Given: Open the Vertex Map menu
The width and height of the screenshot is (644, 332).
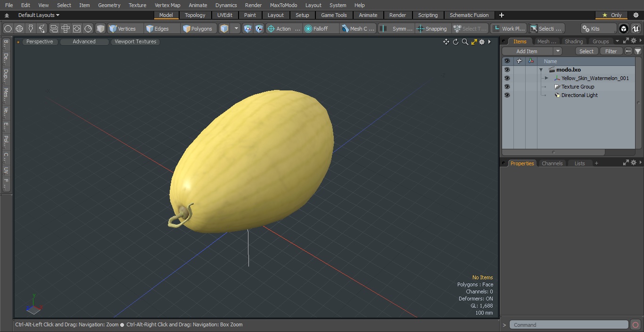Looking at the screenshot, I should [x=167, y=5].
